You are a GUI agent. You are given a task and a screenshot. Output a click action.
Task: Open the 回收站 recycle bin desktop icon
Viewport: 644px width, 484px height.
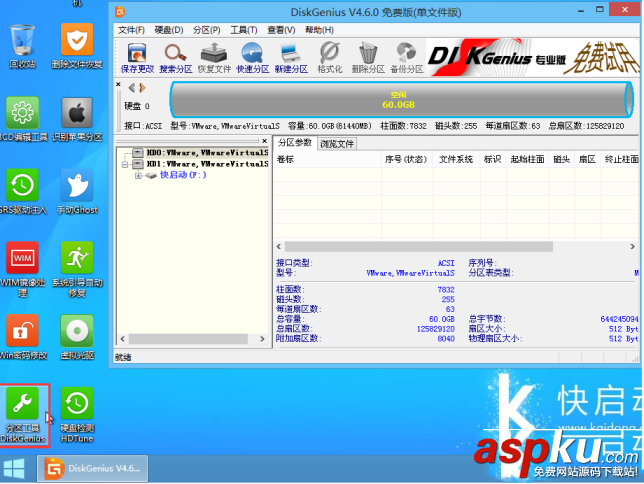22,46
